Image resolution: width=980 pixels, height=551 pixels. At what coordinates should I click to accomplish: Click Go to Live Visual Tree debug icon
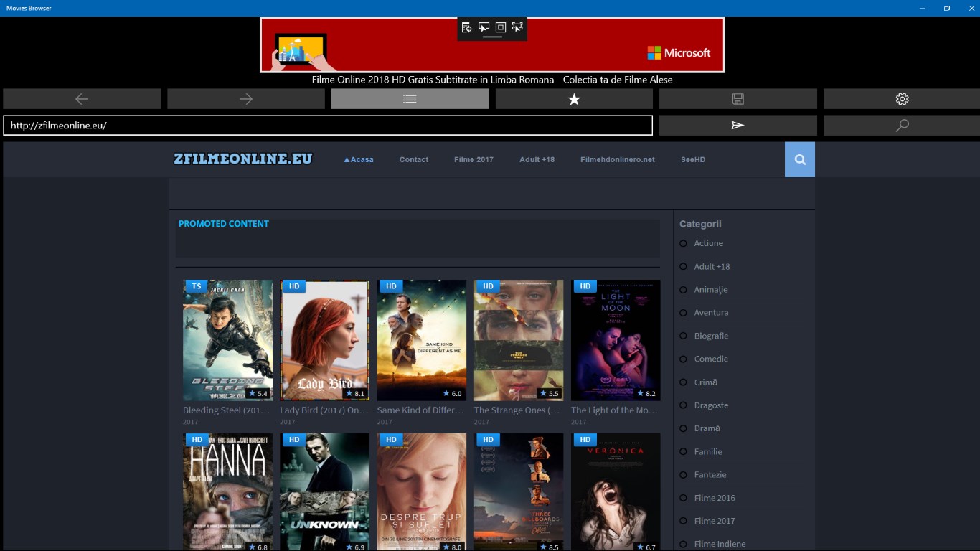pyautogui.click(x=467, y=27)
